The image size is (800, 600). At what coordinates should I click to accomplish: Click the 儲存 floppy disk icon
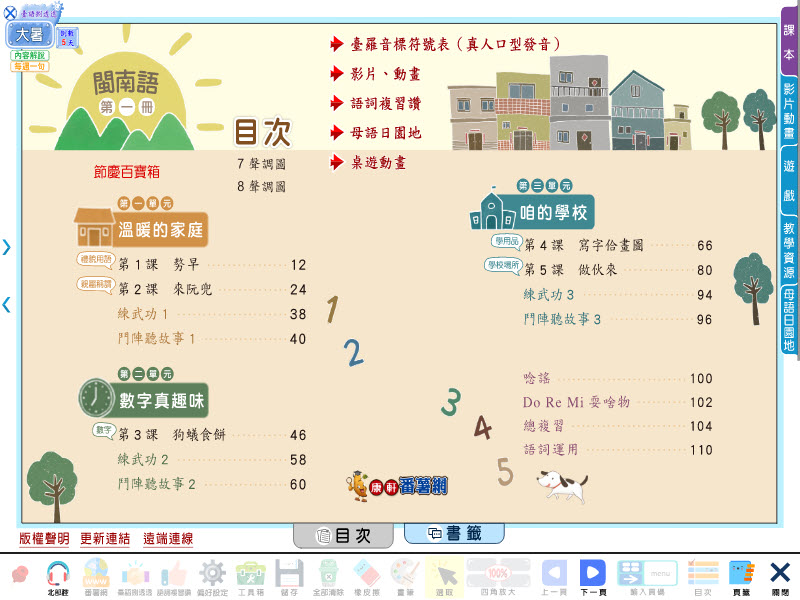point(289,574)
